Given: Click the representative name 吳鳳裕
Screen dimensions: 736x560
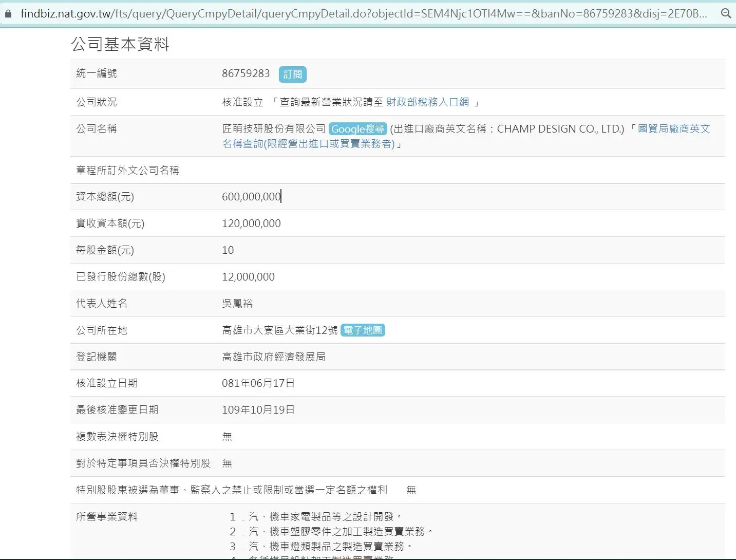Looking at the screenshot, I should tap(237, 304).
